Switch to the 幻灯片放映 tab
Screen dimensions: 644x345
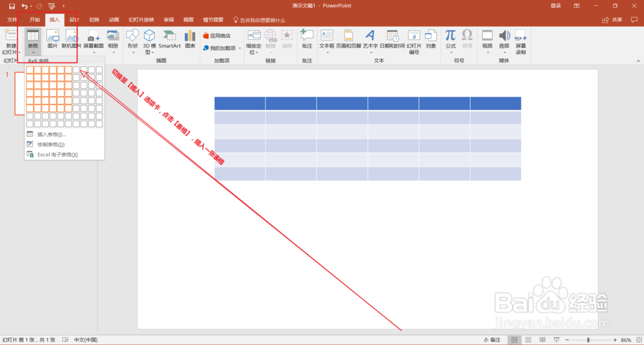coord(141,20)
